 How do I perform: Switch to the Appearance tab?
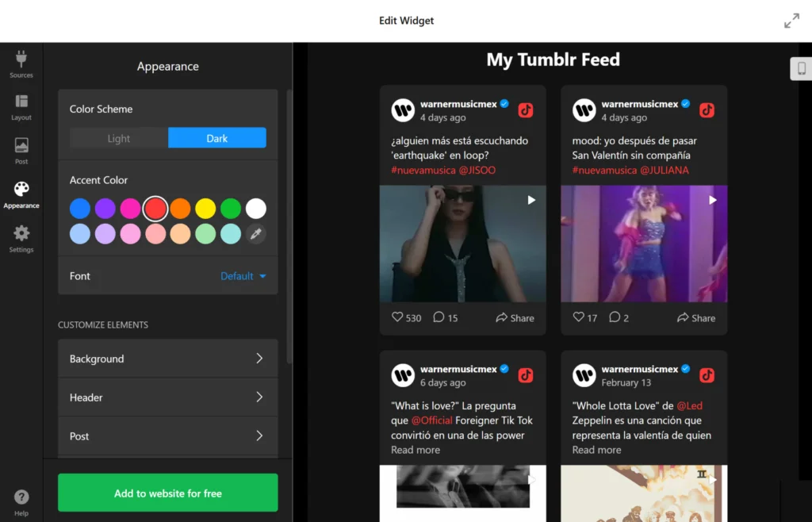click(x=21, y=192)
